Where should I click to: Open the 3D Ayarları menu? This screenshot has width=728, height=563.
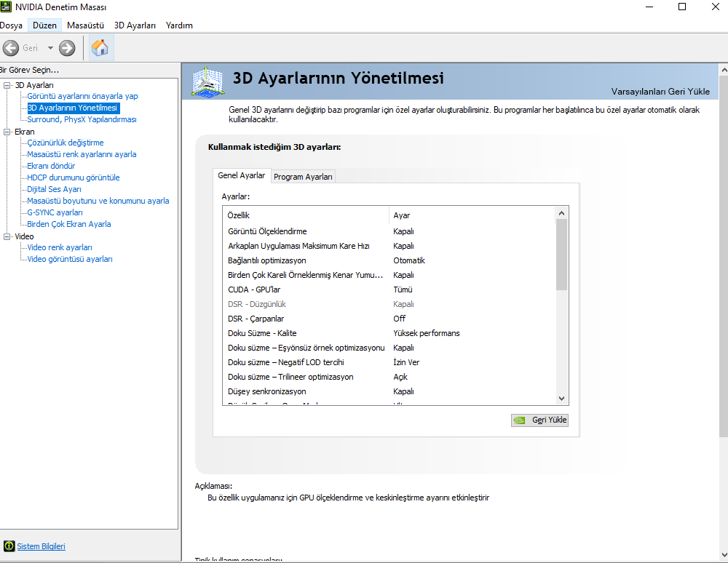(135, 25)
